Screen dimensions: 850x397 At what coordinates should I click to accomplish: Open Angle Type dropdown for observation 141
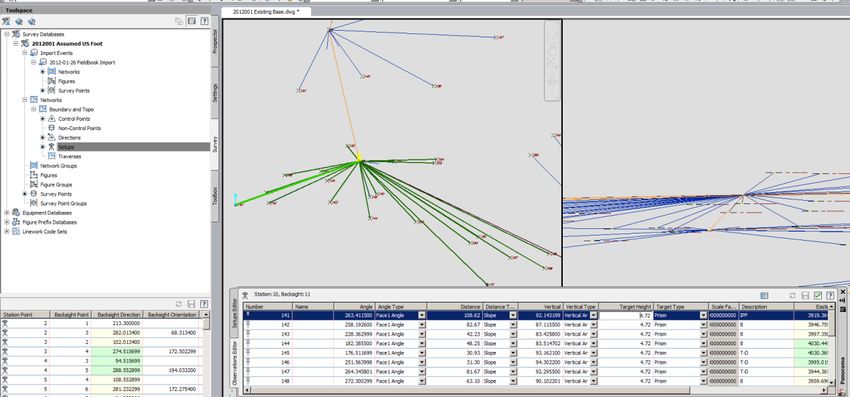pos(422,315)
